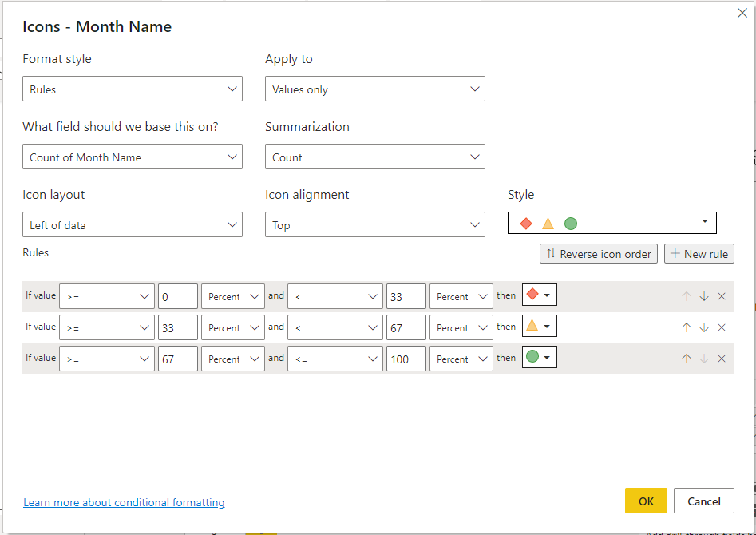Close the Icons dialog with the X
The height and width of the screenshot is (535, 756).
742,13
